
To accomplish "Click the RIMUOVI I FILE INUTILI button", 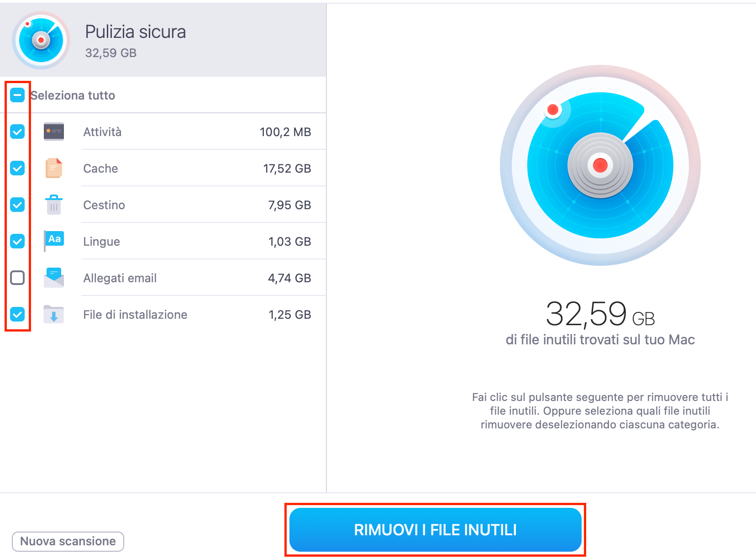I will (436, 530).
